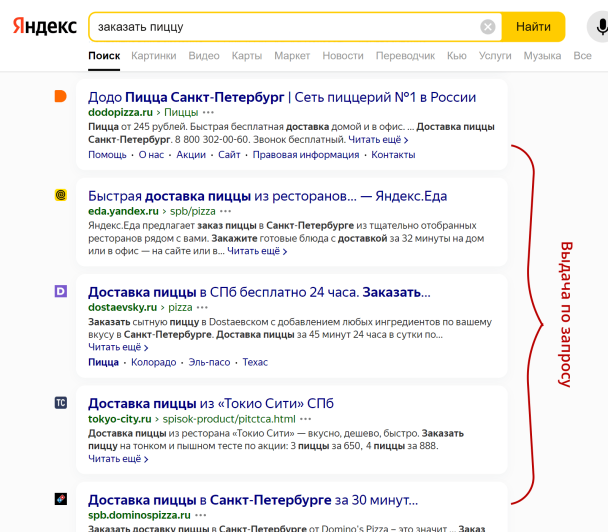The image size is (608, 532).
Task: Open the О нас sitelink
Action: (151, 155)
